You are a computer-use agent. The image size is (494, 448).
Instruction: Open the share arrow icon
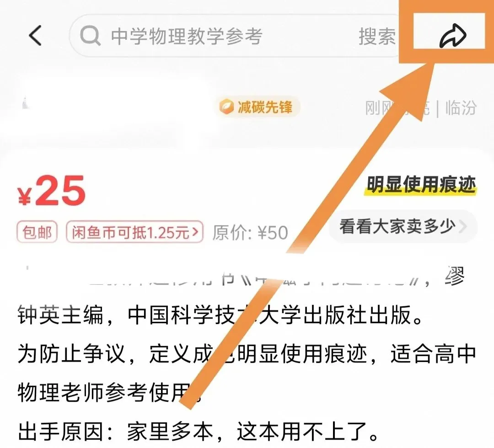(452, 36)
